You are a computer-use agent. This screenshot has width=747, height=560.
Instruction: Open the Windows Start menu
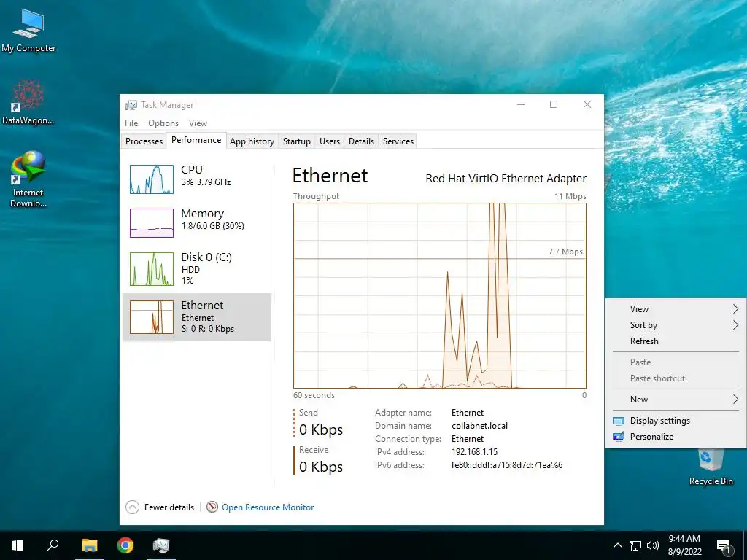(x=18, y=545)
